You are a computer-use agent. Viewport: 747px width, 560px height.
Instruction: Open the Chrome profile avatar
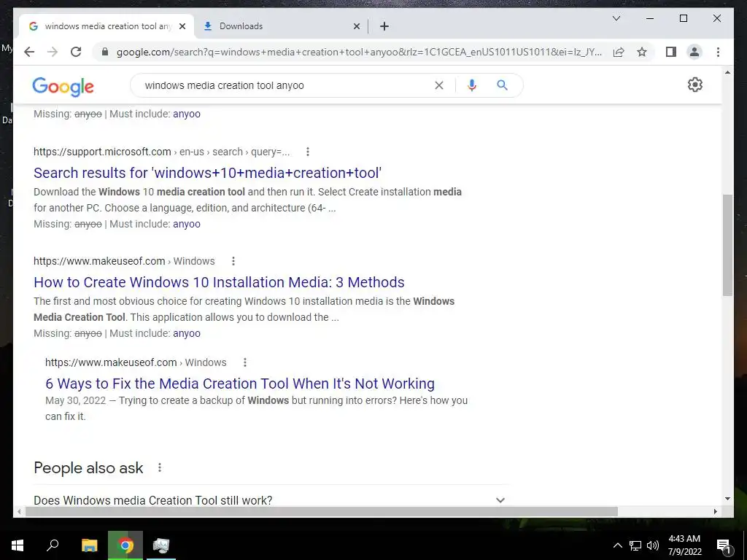694,52
